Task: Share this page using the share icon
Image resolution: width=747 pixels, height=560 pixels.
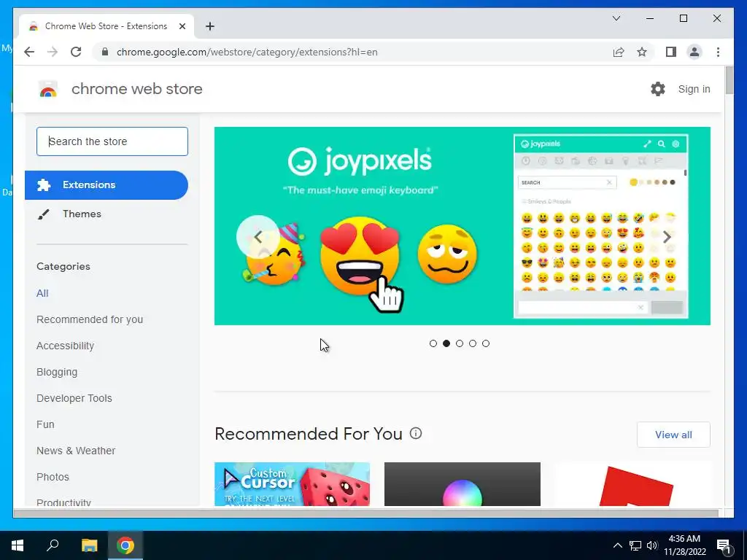Action: tap(619, 52)
